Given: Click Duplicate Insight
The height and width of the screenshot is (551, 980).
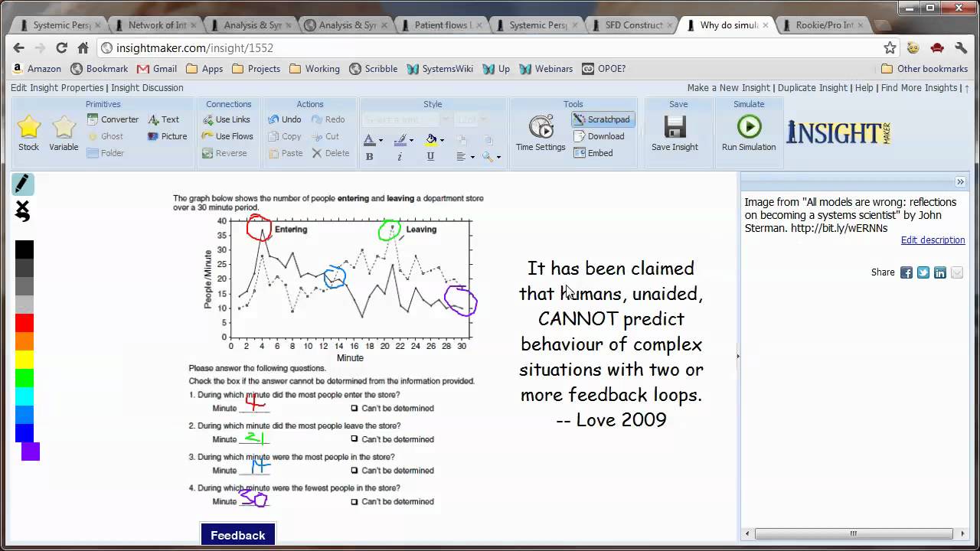Looking at the screenshot, I should 812,87.
